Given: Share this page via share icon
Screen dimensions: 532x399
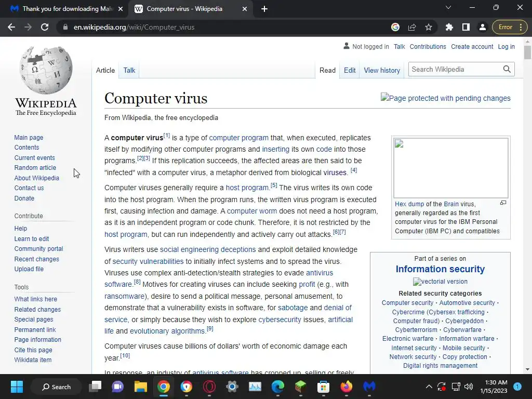Looking at the screenshot, I should coord(412,27).
